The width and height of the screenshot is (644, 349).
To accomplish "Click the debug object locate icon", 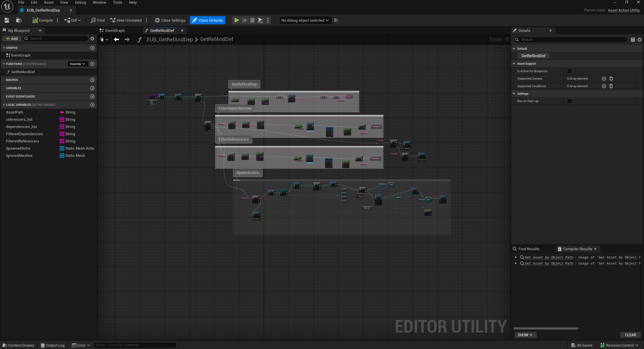I will [336, 20].
